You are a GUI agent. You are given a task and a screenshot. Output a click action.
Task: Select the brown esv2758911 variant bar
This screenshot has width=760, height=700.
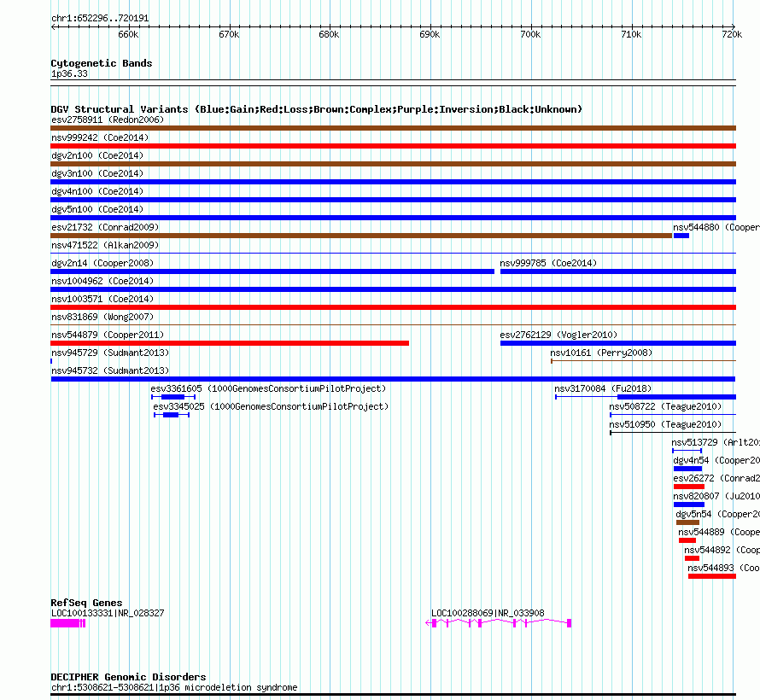point(393,128)
